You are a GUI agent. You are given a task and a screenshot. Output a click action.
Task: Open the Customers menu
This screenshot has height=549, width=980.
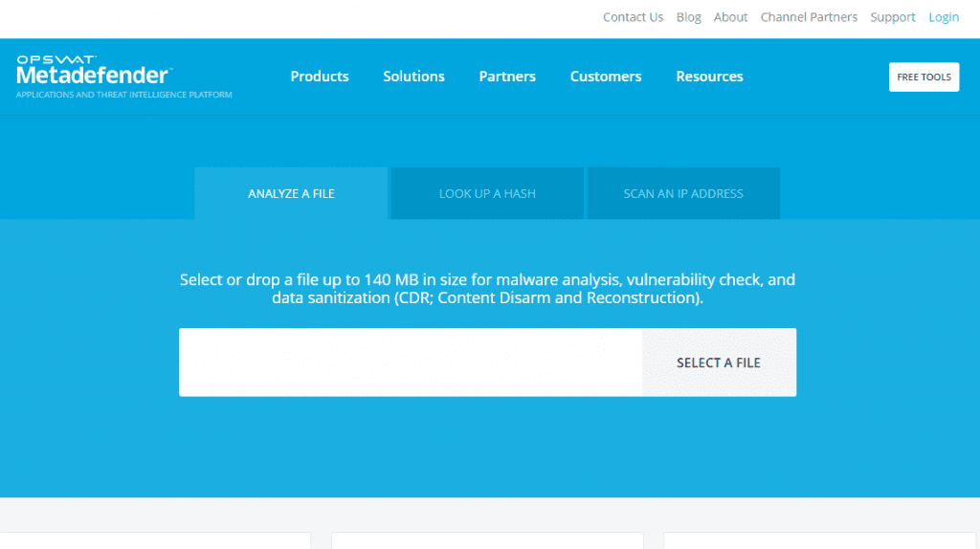coord(606,77)
